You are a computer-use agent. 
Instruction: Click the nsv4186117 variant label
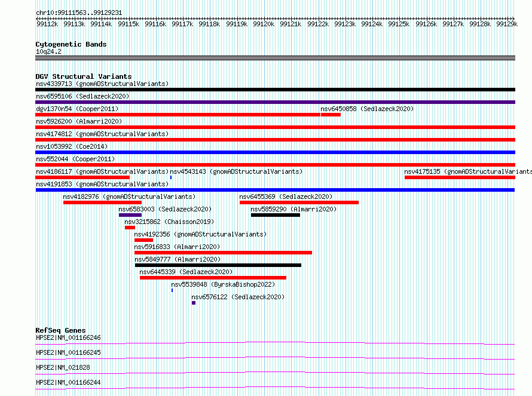[x=102, y=171]
